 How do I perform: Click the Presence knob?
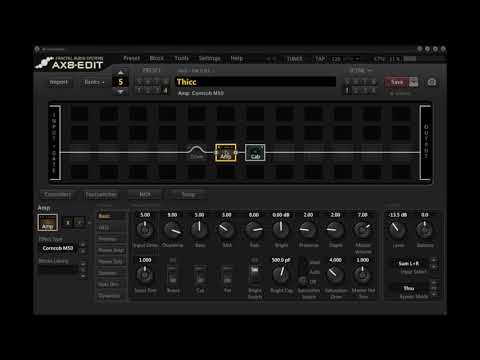(x=308, y=229)
